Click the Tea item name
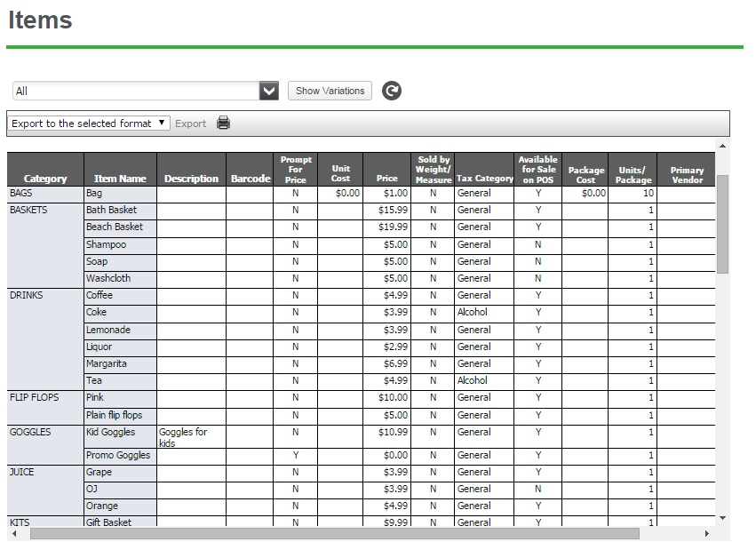The height and width of the screenshot is (542, 756). pyautogui.click(x=94, y=380)
